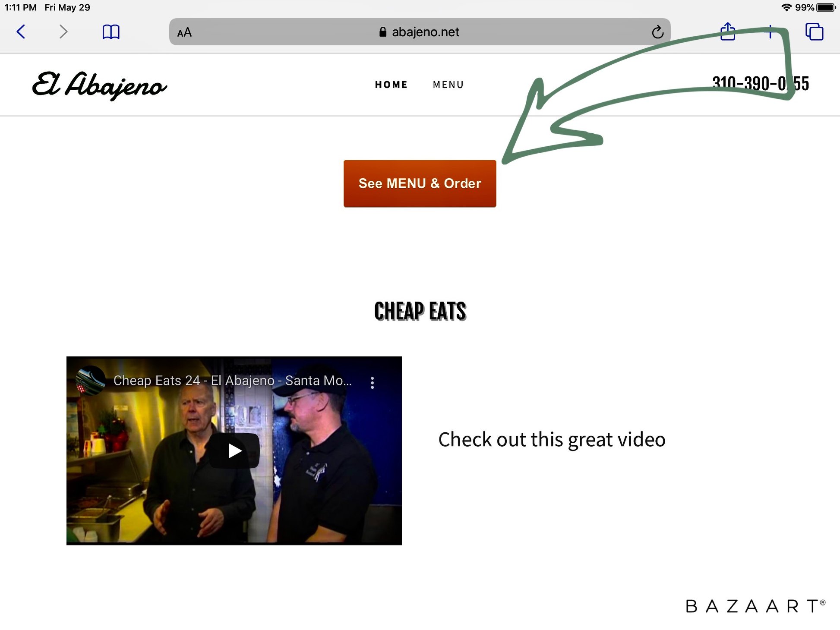Tap the Wi-Fi icon in the status bar
This screenshot has height=630, width=840.
[x=787, y=7]
